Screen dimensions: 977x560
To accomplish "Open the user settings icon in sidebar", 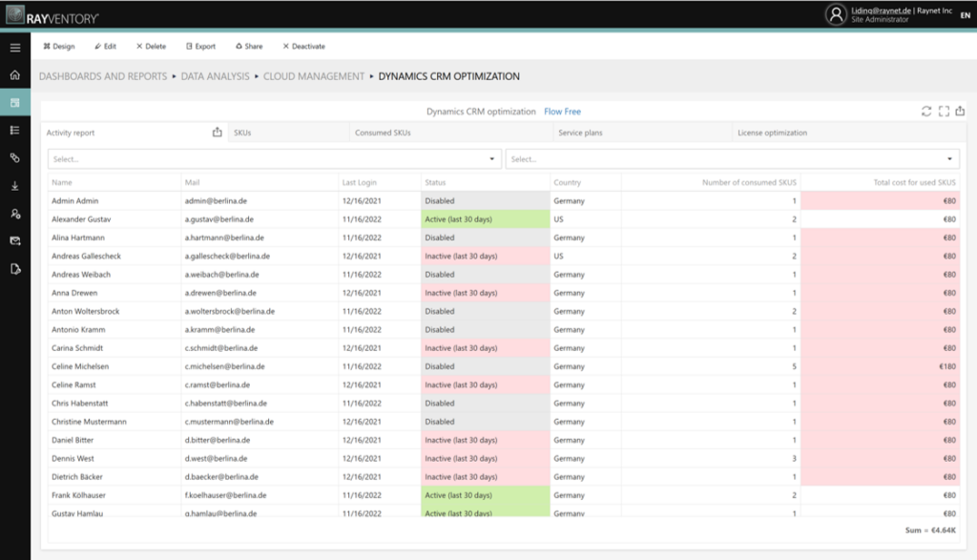I will (x=15, y=214).
